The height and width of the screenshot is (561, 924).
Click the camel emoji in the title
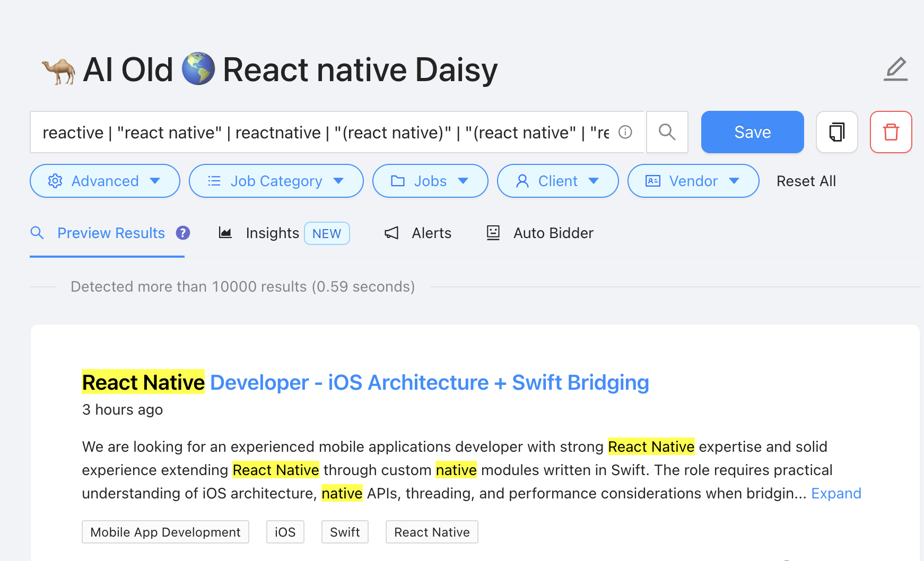tap(58, 70)
